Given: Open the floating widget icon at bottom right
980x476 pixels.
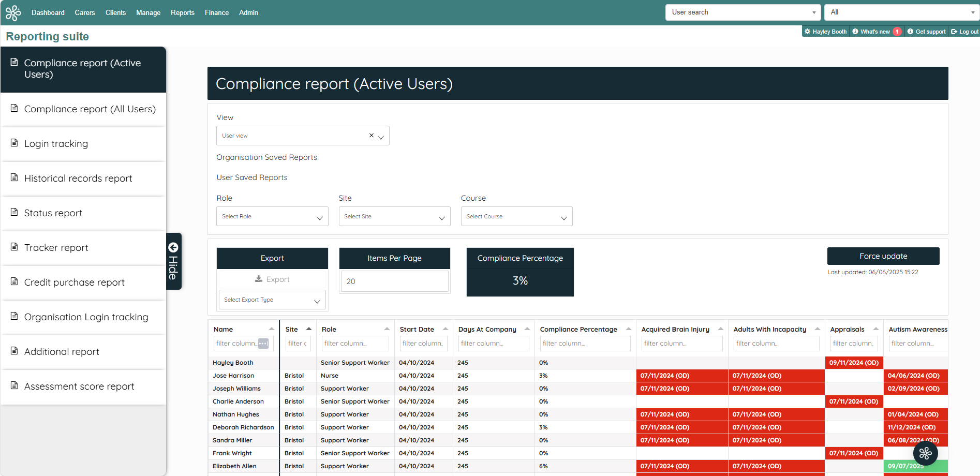Looking at the screenshot, I should (925, 453).
